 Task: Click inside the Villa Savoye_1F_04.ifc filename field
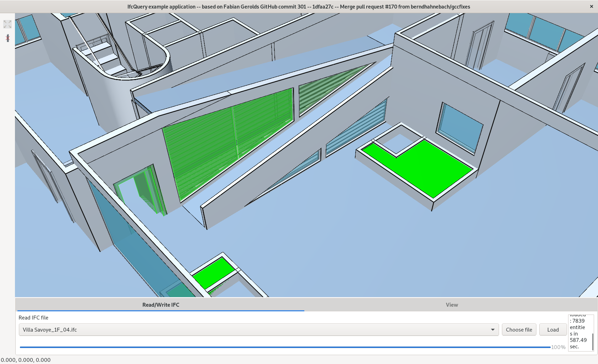pos(142,329)
